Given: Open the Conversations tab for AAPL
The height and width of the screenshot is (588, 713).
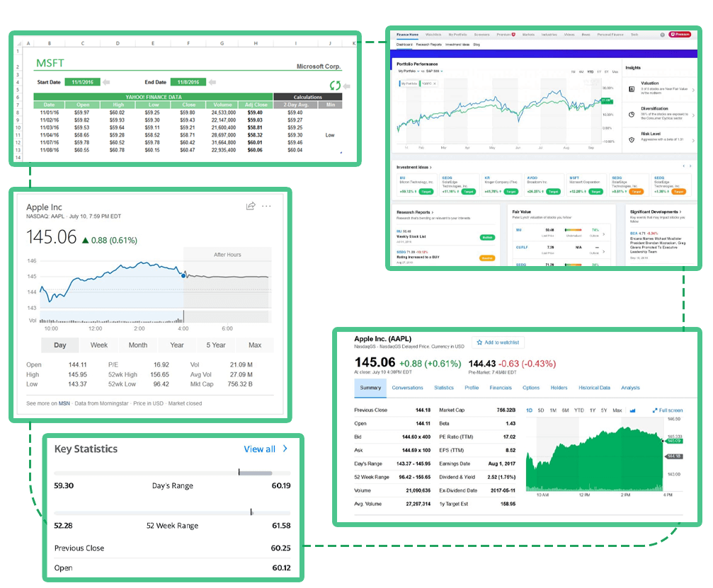Looking at the screenshot, I should 407,388.
